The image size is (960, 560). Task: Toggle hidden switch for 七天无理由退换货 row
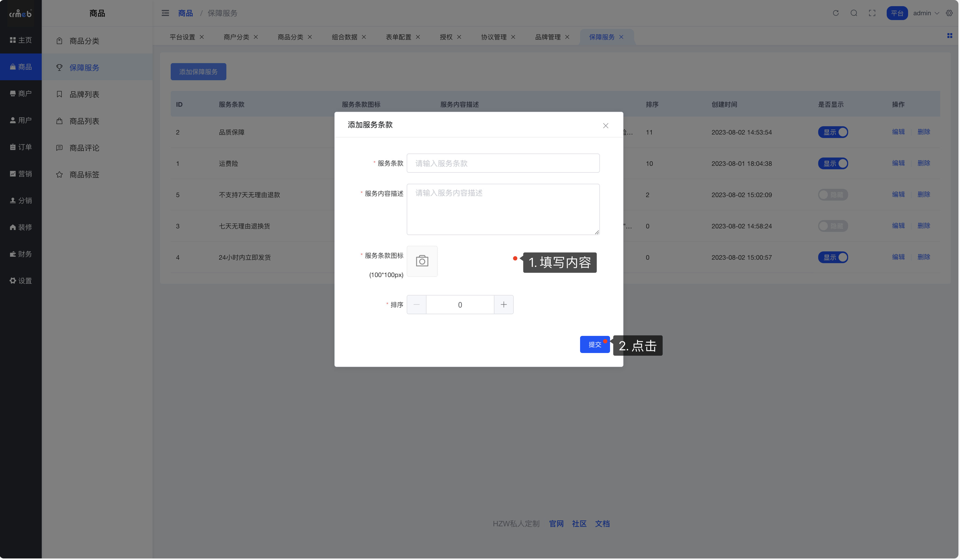tap(833, 226)
